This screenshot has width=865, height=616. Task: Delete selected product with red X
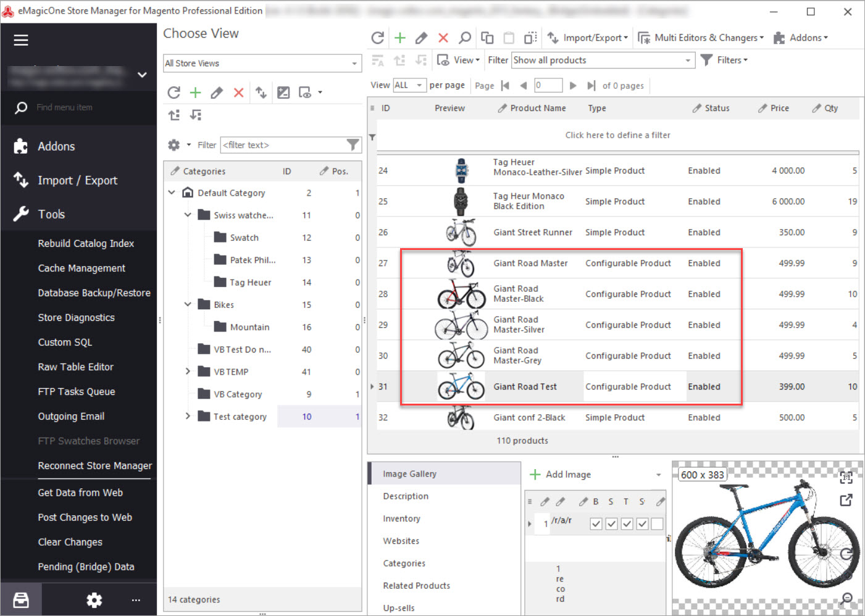click(443, 38)
